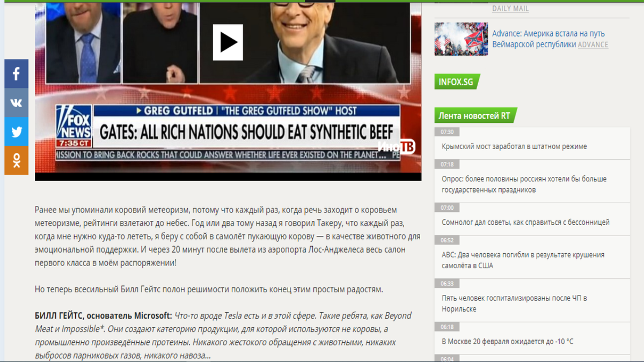This screenshot has width=644, height=362.
Task: Open the ADVANCE source link
Action: (593, 45)
